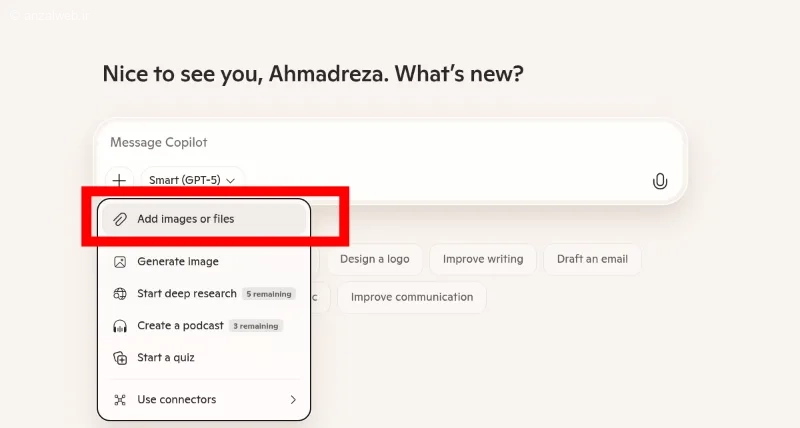Click the Draft an email suggestion
The width and height of the screenshot is (800, 428).
coord(592,259)
